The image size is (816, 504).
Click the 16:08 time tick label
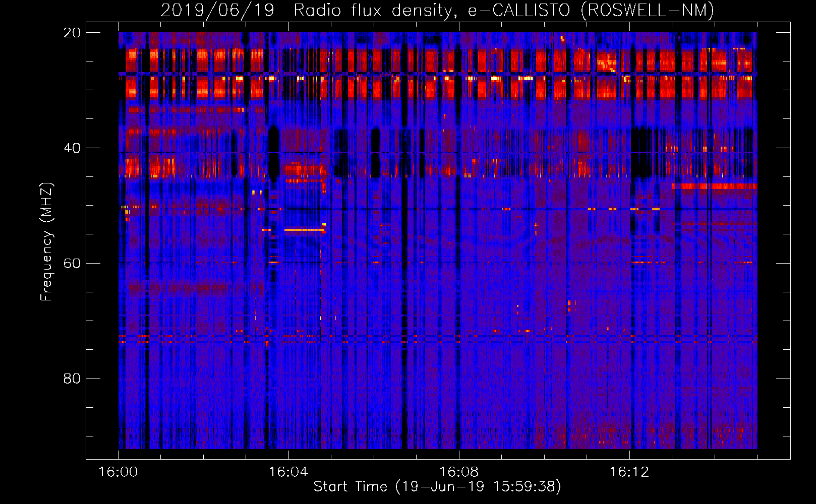coord(459,472)
